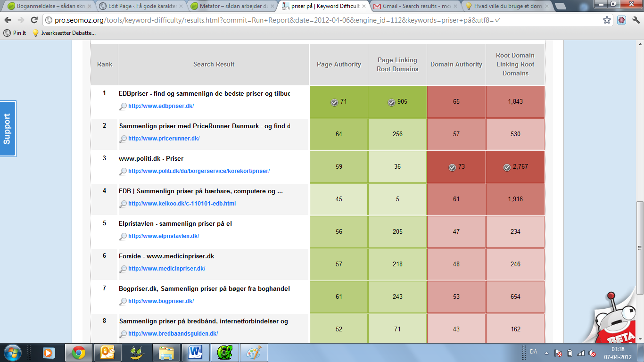Open media player taskbar icon
Viewport: 644px width, 362px height.
(x=49, y=353)
